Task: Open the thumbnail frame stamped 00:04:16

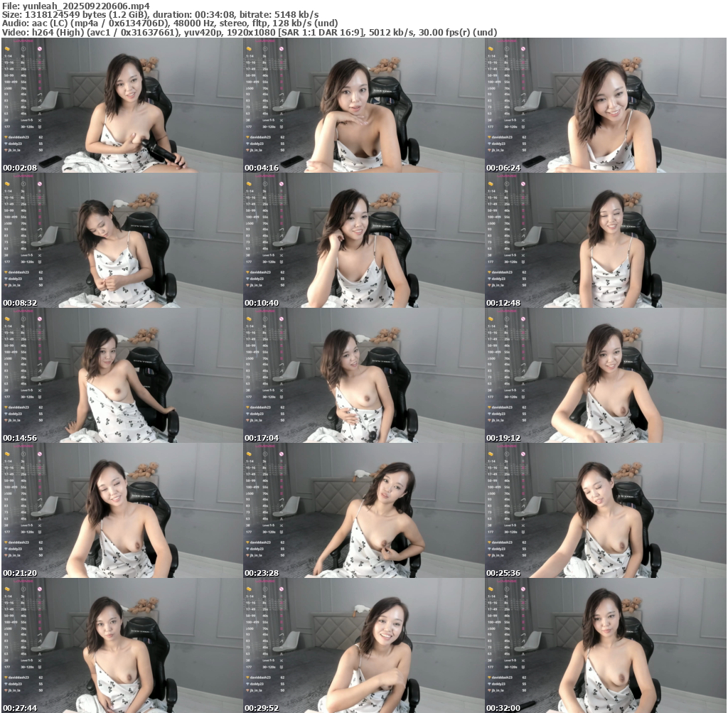Action: (363, 105)
